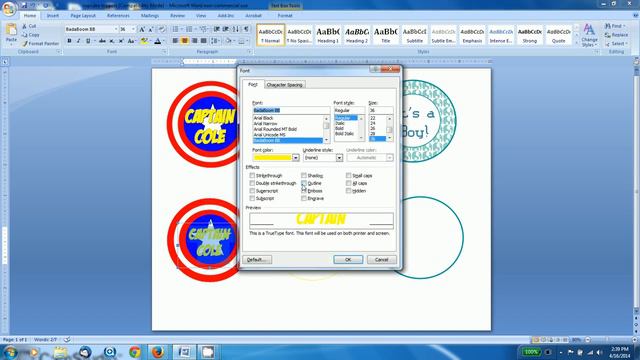Open the References ribbon tab
The height and width of the screenshot is (360, 640).
click(118, 16)
